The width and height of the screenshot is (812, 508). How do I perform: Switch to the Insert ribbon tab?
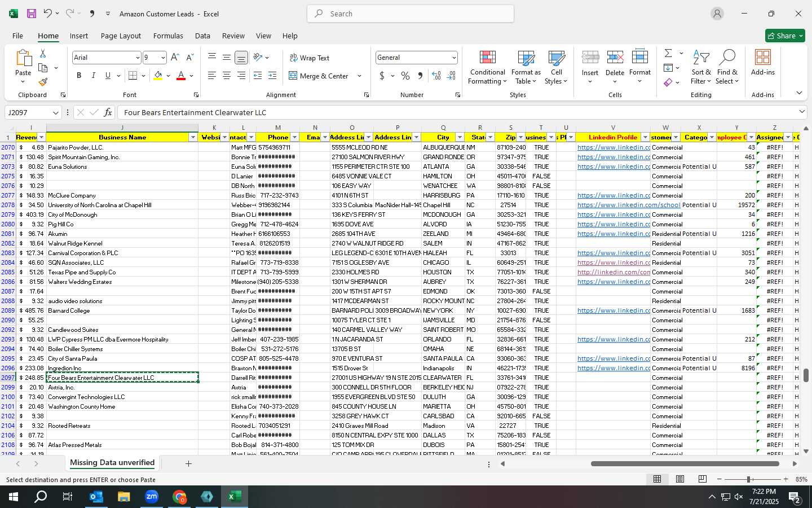click(x=79, y=36)
